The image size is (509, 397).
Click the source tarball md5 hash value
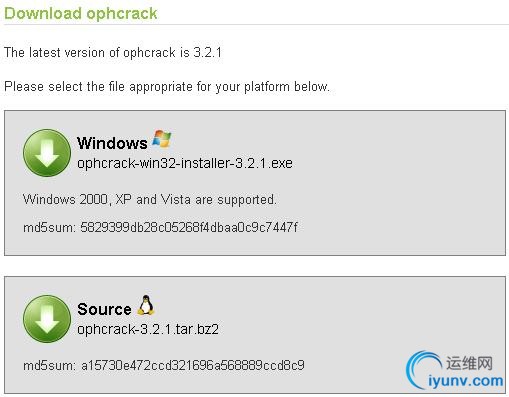point(193,365)
